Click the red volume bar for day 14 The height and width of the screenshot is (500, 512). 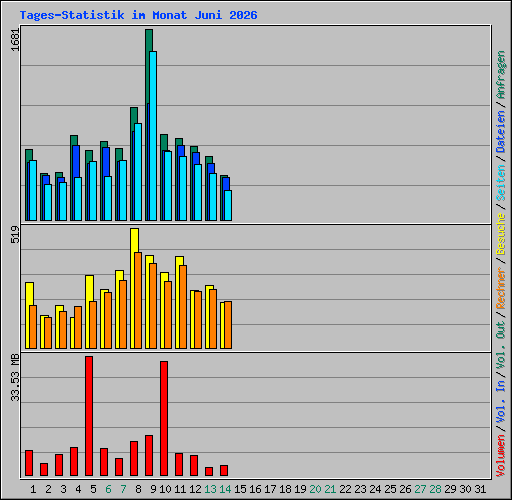224,471
